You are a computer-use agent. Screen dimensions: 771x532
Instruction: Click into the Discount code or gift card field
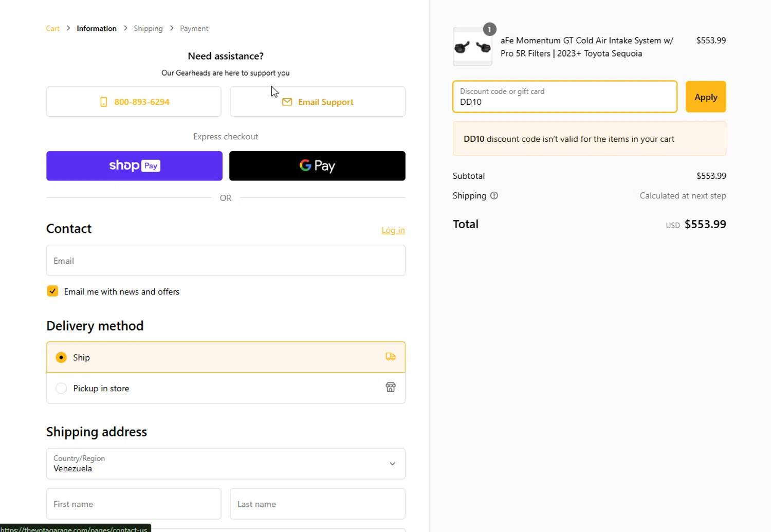[564, 97]
